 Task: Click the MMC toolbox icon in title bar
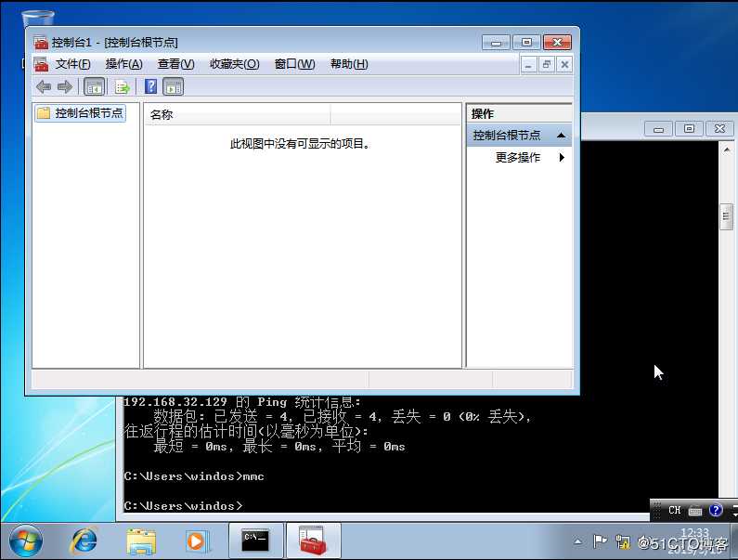41,43
